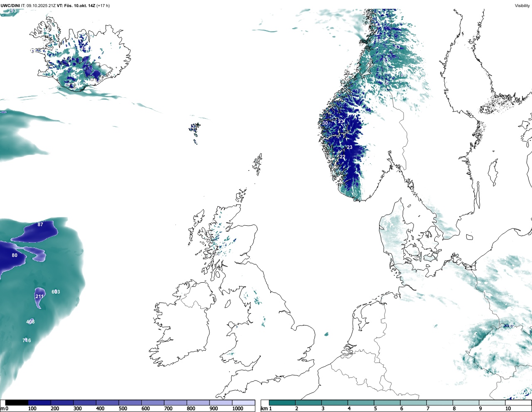Screen dimensions: 532x412
Task: Click the 603 visibility value
Action: [56, 292]
